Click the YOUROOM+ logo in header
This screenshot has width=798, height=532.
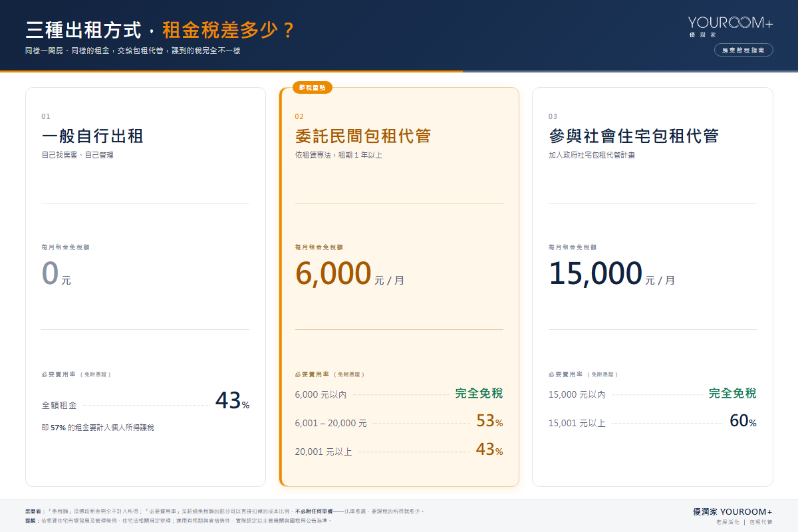click(x=731, y=25)
